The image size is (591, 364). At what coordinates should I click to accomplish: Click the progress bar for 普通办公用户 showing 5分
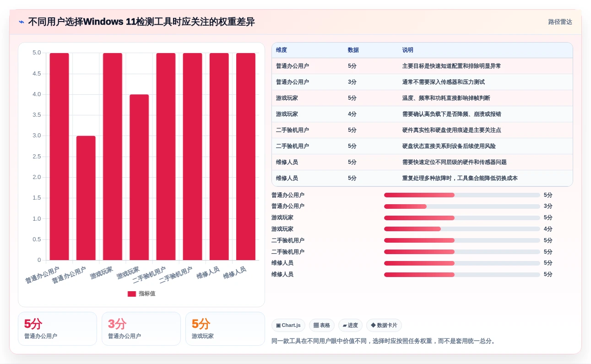click(x=462, y=195)
